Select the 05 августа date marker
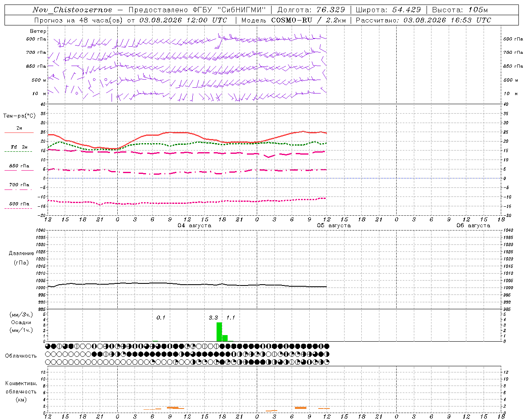 click(334, 226)
